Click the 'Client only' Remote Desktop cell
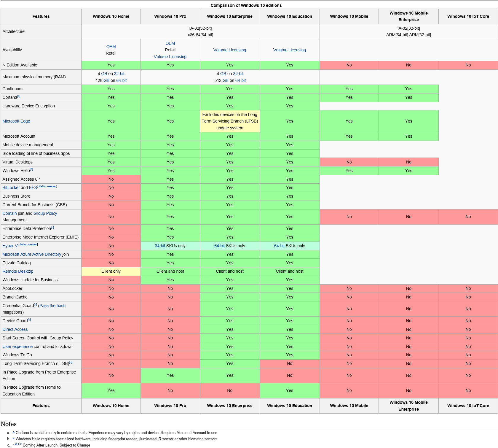The width and height of the screenshot is (498, 448). (x=111, y=271)
